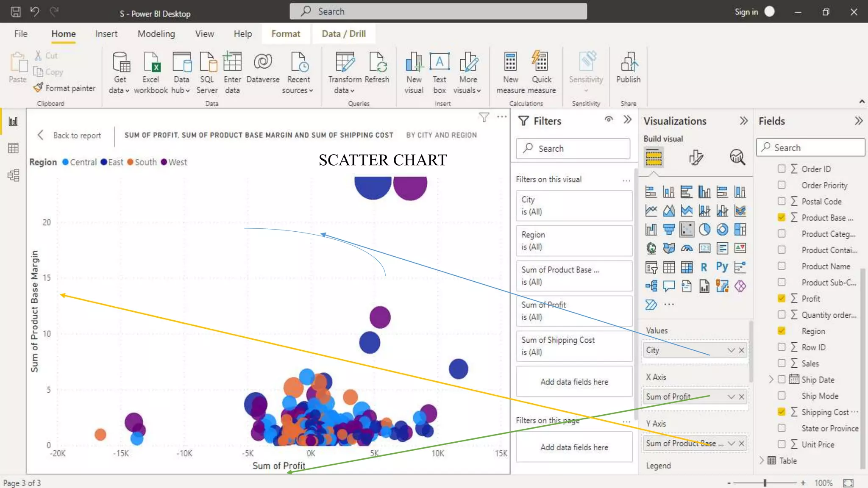The image size is (868, 488).
Task: Switch to the View tab
Action: (204, 33)
